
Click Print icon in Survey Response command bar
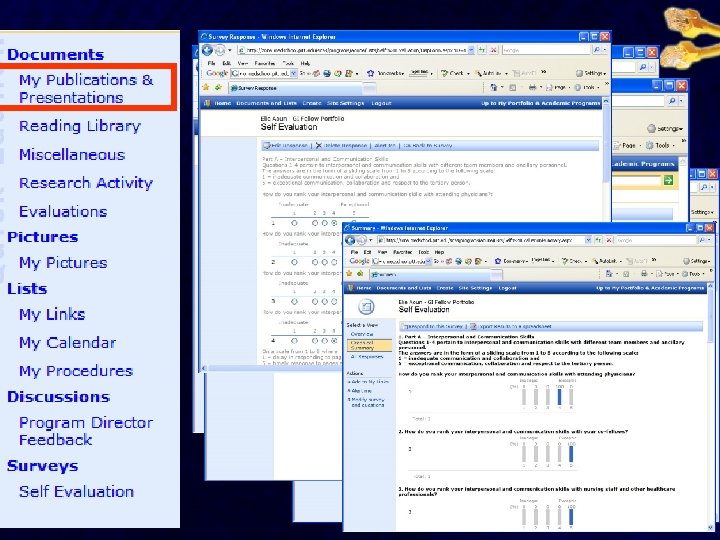click(x=532, y=87)
